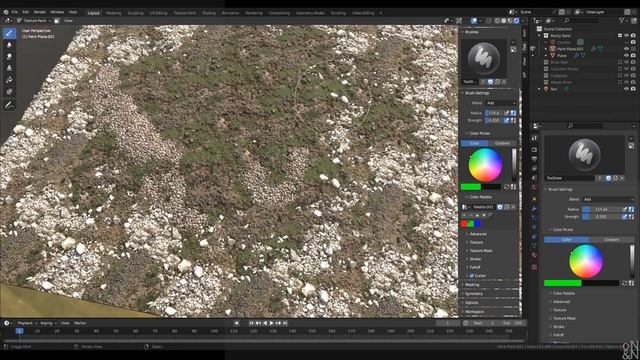Screen dimensions: 640x360
Task: Select material preview shading mode
Action: click(510, 20)
